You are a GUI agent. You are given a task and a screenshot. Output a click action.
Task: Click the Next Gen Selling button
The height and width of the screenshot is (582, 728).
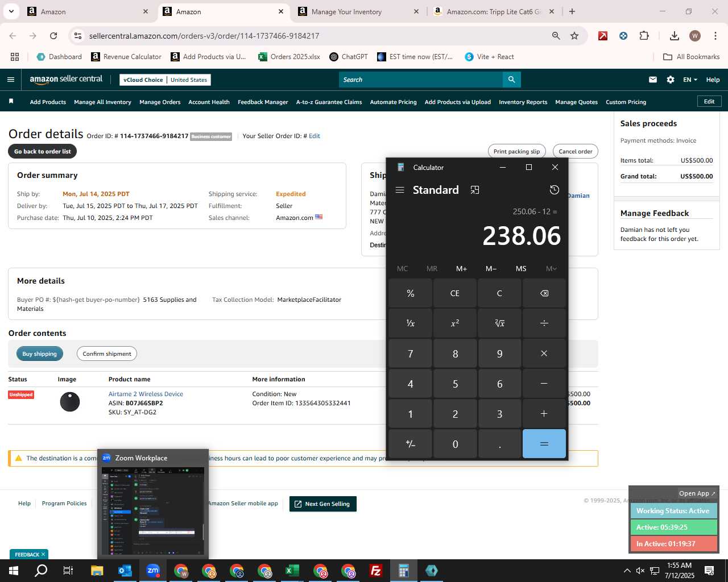click(322, 504)
